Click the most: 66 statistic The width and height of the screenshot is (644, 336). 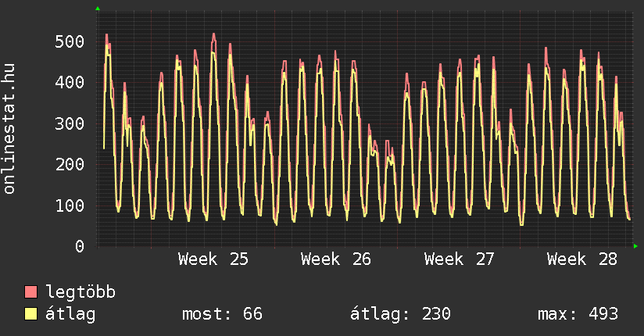(222, 314)
